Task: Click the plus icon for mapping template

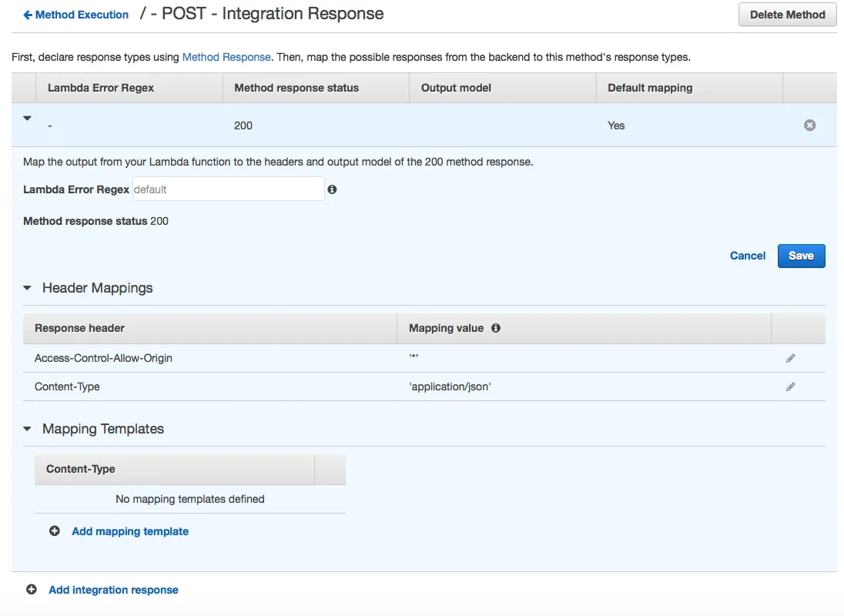Action: click(x=55, y=531)
